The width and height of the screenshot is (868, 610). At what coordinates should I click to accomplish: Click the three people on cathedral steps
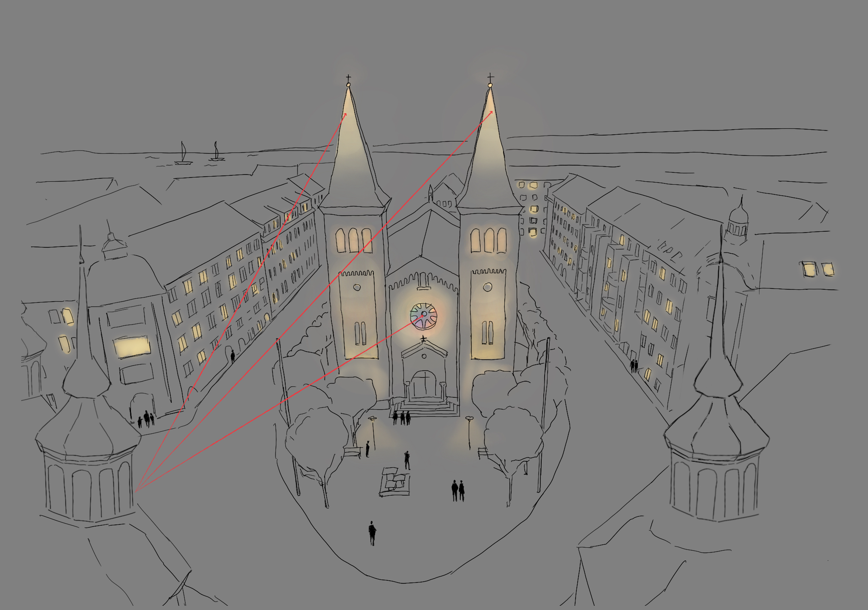401,418
